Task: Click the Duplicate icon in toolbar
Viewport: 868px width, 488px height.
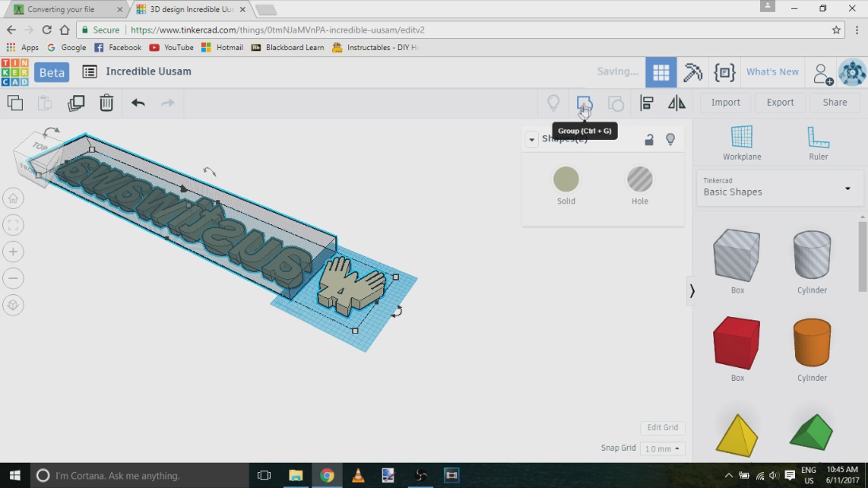Action: pos(76,103)
